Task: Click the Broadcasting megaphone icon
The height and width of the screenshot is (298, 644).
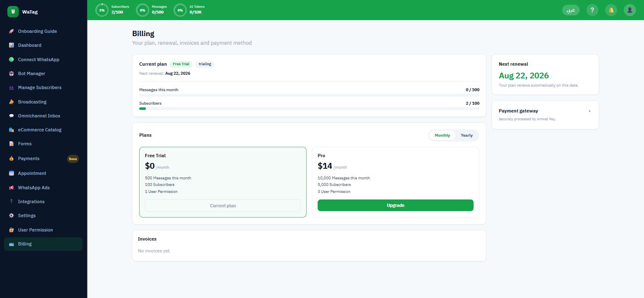Action: [x=11, y=102]
